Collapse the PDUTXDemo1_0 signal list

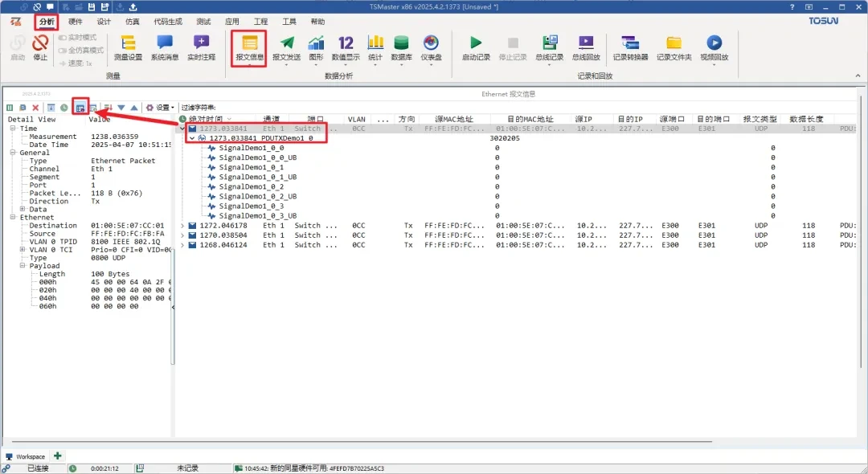coord(191,138)
